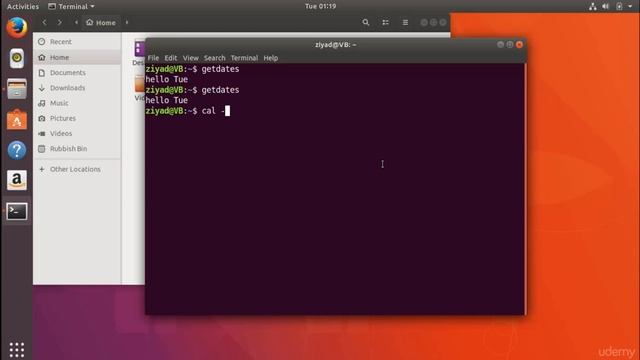Screen dimensions: 640x360
Task: Open Ubuntu Software from the dock
Action: pyautogui.click(x=17, y=120)
